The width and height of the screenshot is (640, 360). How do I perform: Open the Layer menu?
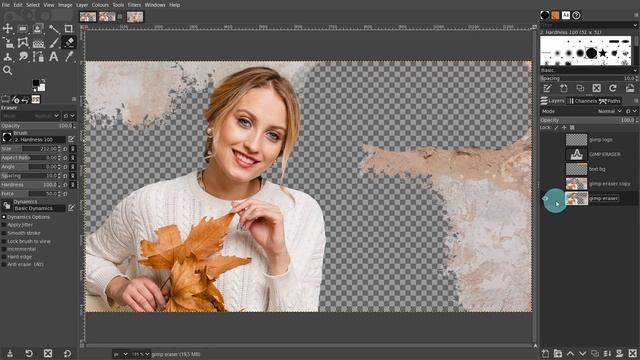82,5
